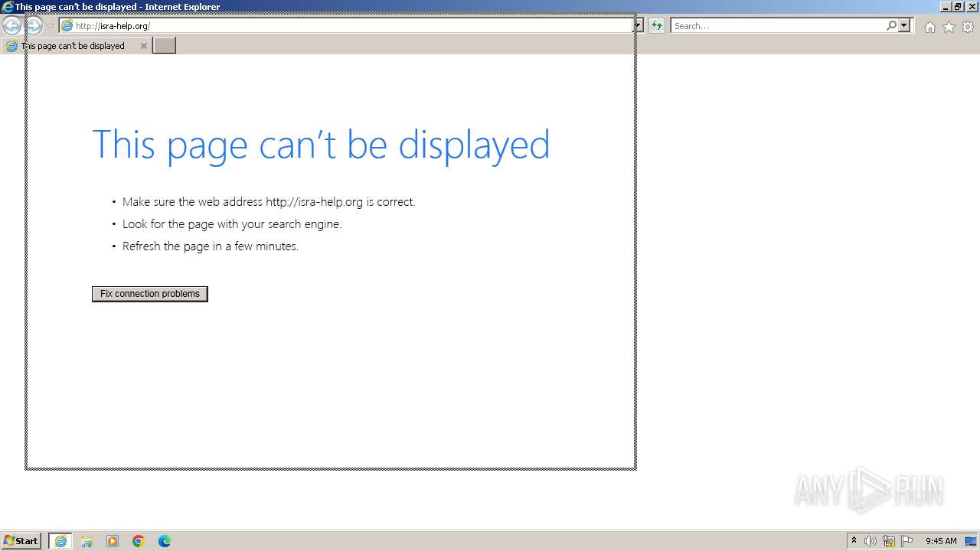Refresh the page using the green arrows icon

click(x=656, y=26)
